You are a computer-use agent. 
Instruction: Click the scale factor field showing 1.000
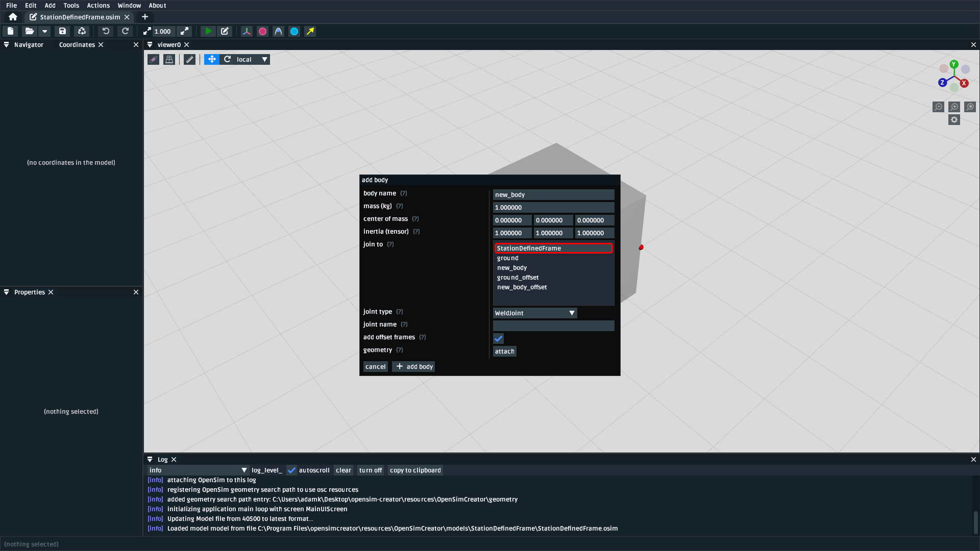163,31
